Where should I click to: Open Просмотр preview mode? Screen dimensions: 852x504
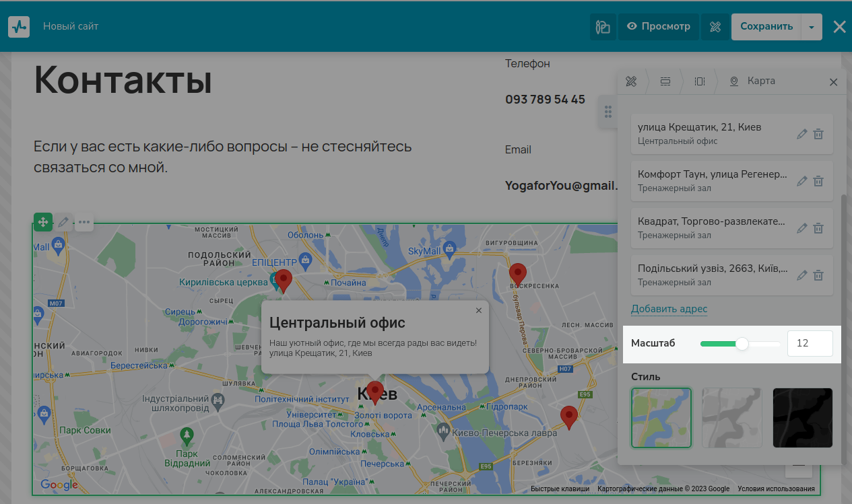(659, 27)
